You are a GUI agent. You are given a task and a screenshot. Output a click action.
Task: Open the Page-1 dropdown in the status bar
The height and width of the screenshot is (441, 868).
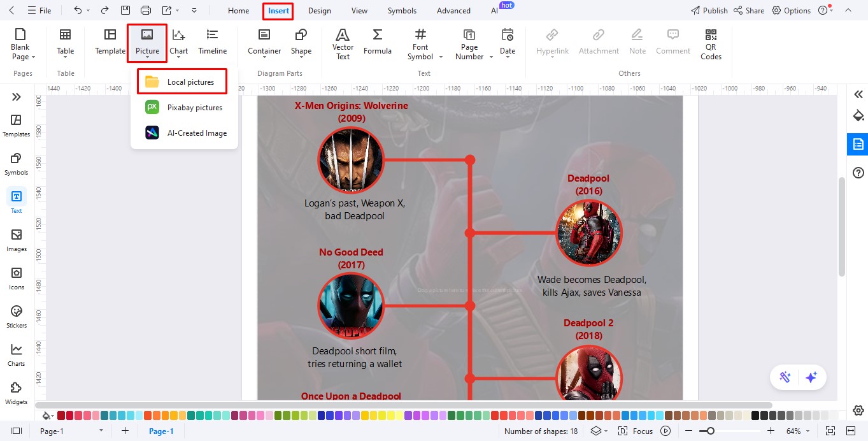pos(71,431)
